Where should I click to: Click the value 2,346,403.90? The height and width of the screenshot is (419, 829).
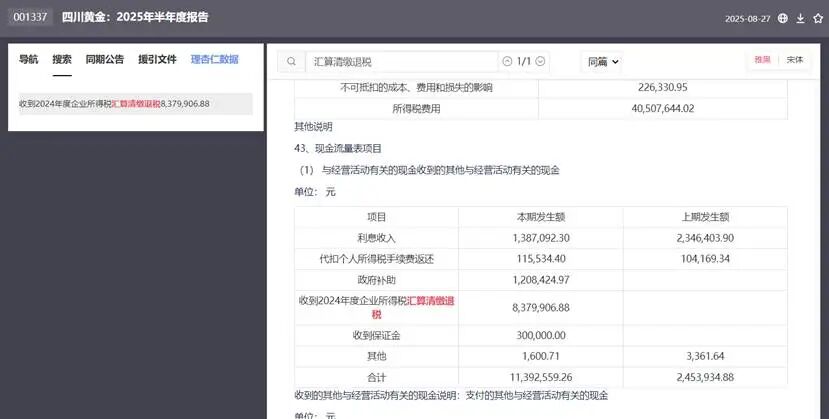[705, 238]
